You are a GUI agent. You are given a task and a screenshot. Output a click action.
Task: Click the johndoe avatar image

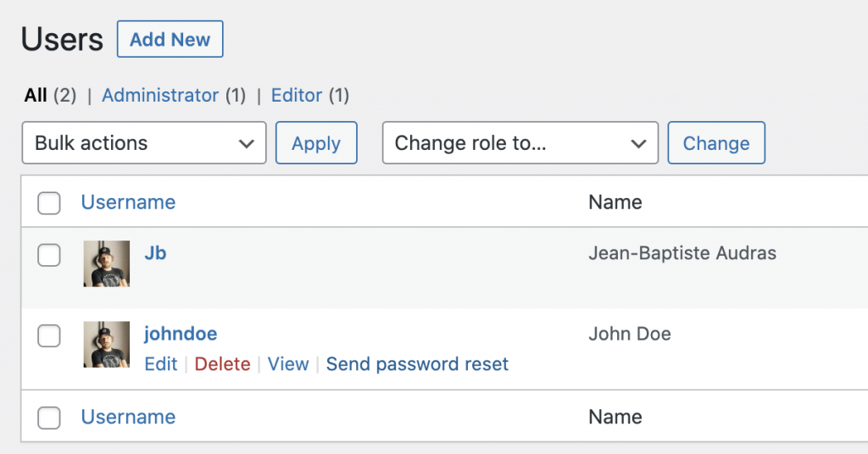[106, 344]
